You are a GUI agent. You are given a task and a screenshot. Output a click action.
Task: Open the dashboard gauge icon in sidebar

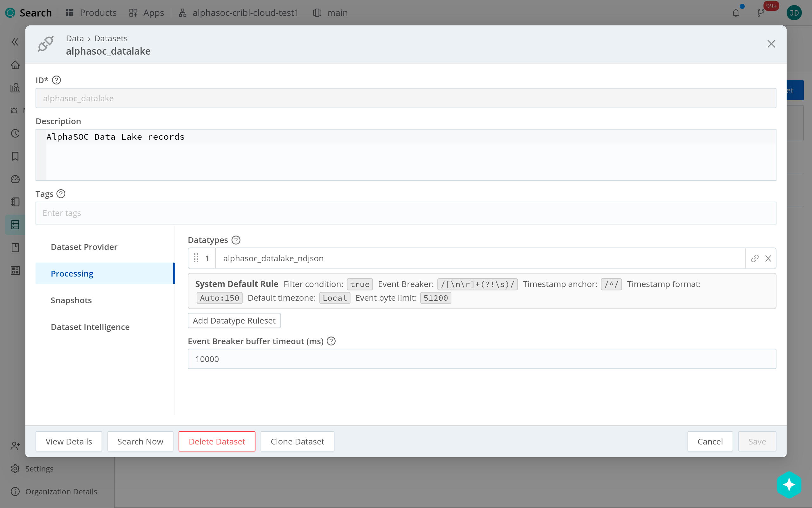[x=15, y=179]
